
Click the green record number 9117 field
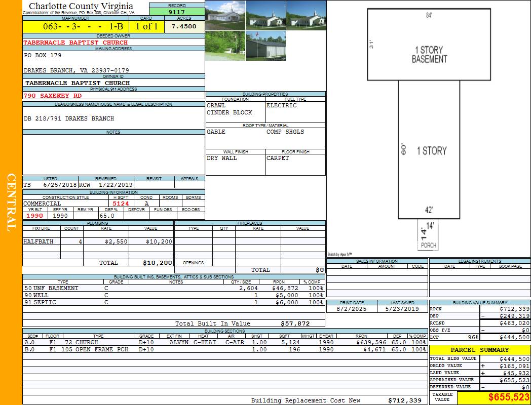pos(177,12)
